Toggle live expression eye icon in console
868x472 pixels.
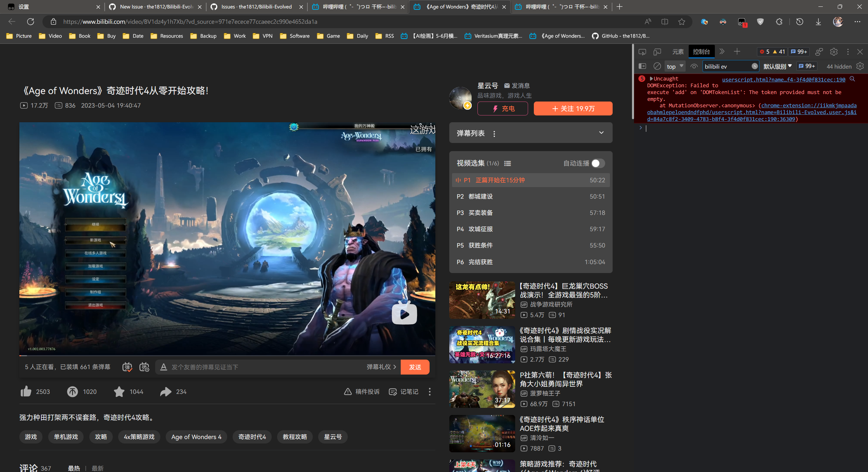click(x=694, y=66)
